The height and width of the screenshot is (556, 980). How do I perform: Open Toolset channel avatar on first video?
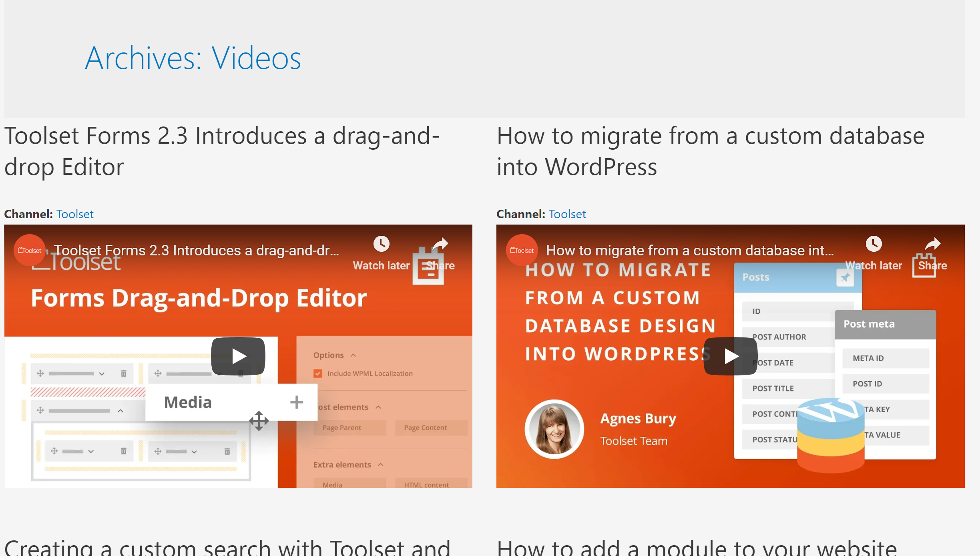[30, 250]
